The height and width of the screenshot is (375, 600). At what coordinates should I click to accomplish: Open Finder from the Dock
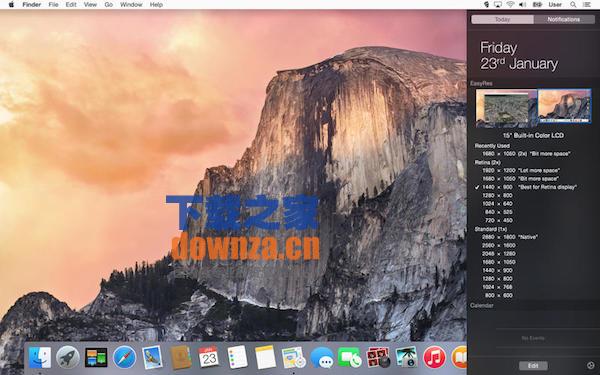click(40, 357)
